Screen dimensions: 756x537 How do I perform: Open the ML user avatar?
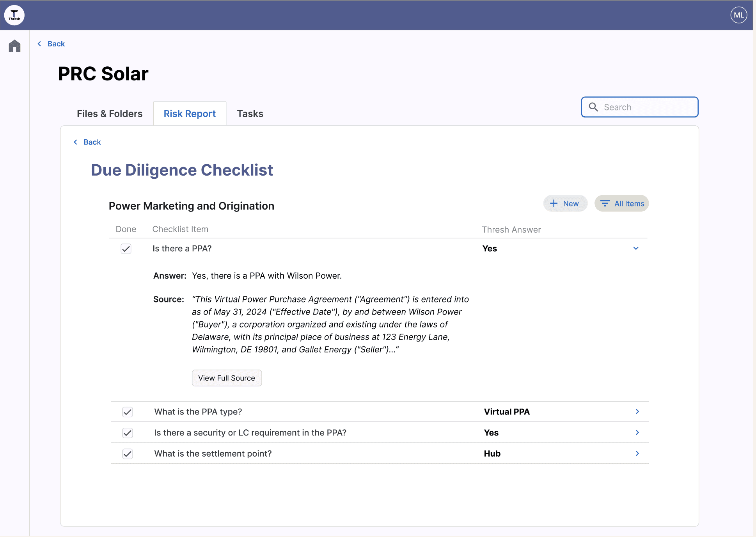point(738,15)
